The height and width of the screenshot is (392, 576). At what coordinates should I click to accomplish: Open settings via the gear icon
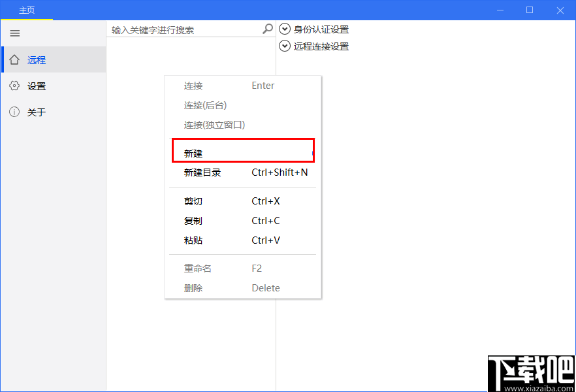point(14,86)
